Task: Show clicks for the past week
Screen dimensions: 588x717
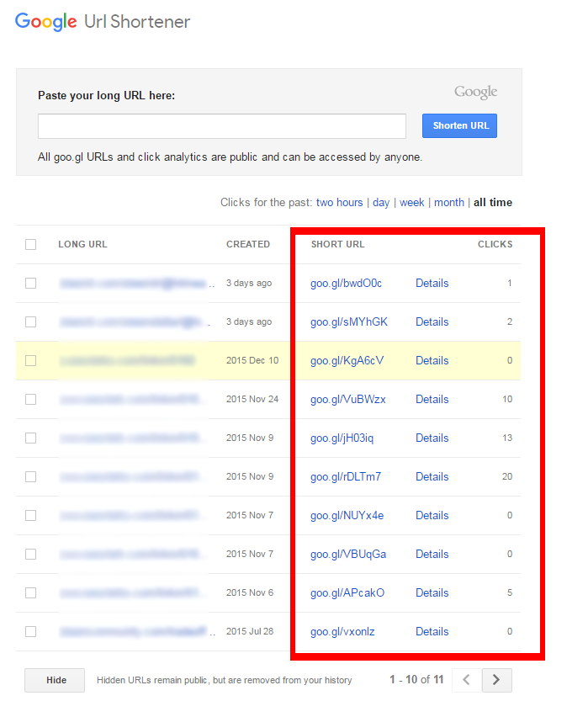Action: coord(412,203)
